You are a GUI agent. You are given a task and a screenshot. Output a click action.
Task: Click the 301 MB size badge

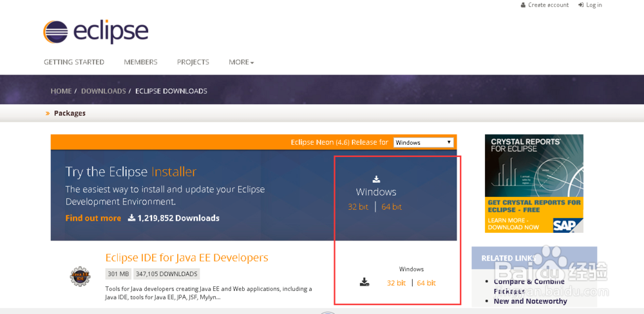pyautogui.click(x=118, y=273)
